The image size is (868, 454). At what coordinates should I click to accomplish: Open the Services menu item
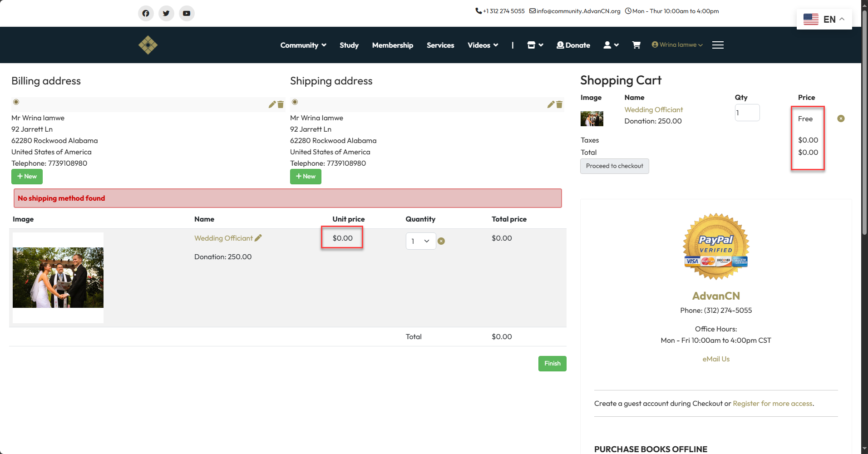click(440, 45)
